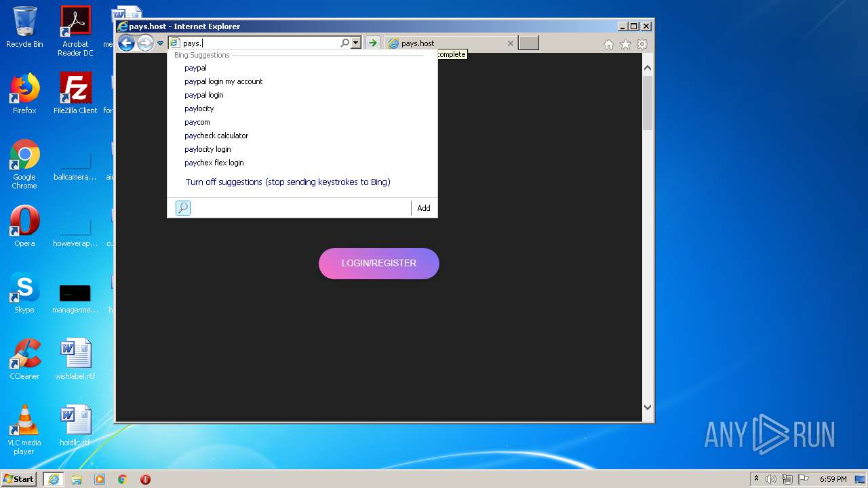Click the green Go arrow button
Image resolution: width=868 pixels, height=488 pixels.
[372, 43]
